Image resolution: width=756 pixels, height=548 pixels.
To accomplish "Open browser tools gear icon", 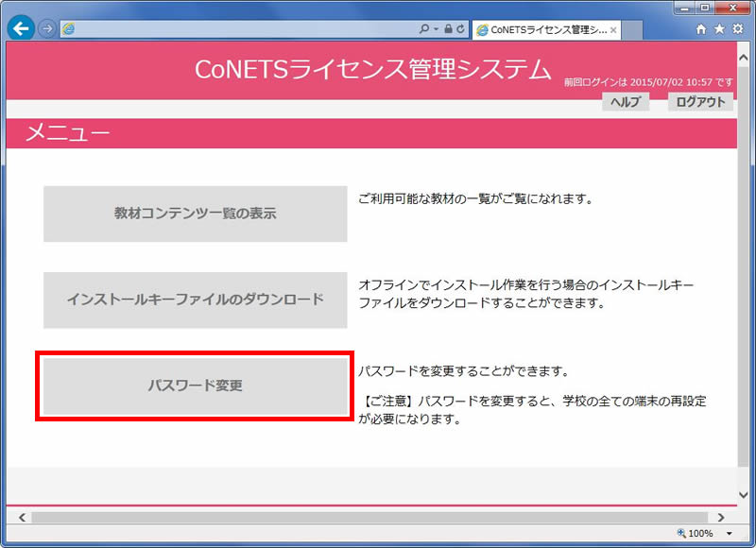I will tap(738, 29).
